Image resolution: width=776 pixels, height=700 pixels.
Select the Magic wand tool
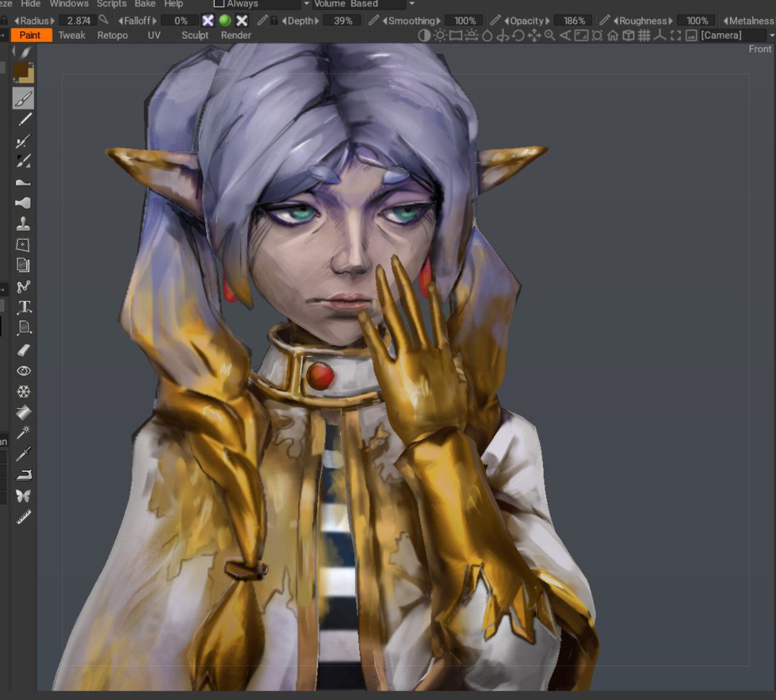[x=23, y=433]
